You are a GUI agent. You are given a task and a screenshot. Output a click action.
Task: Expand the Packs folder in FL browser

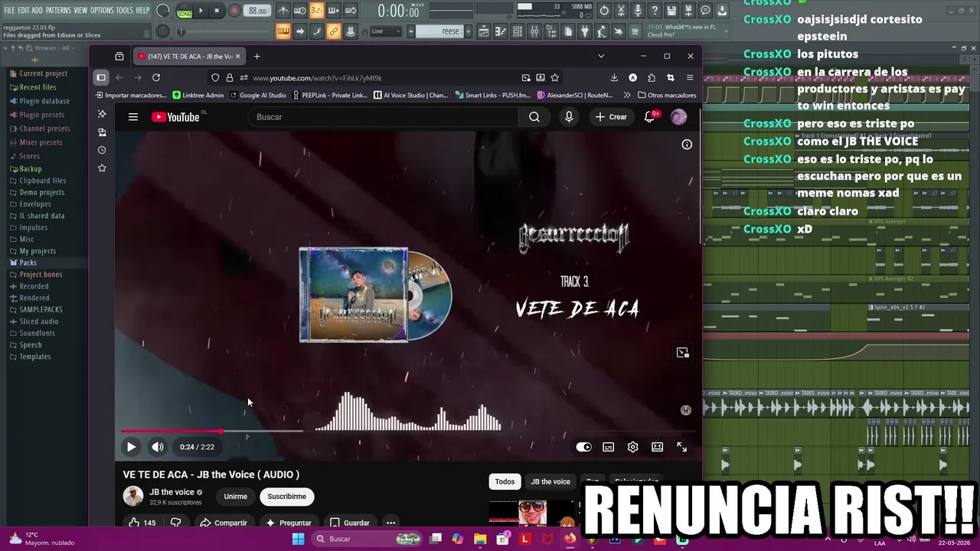point(28,262)
